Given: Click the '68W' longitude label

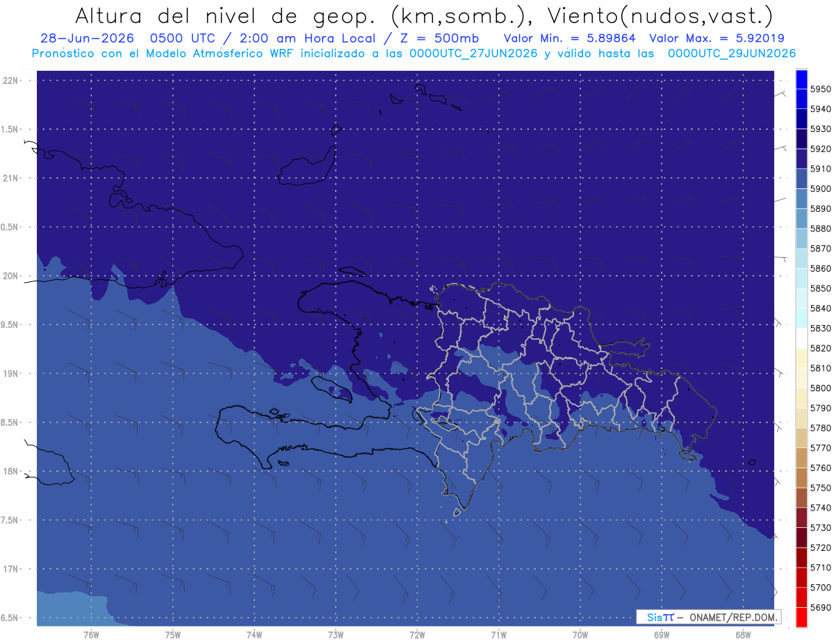Looking at the screenshot, I should [x=743, y=634].
